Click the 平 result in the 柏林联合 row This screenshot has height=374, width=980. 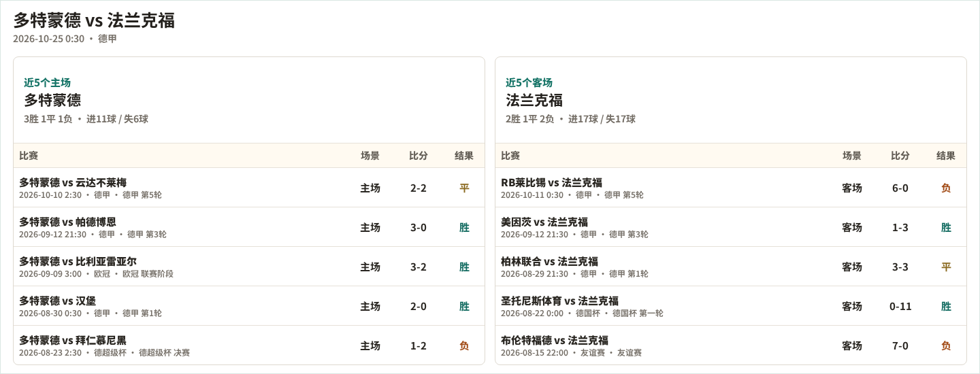click(946, 267)
